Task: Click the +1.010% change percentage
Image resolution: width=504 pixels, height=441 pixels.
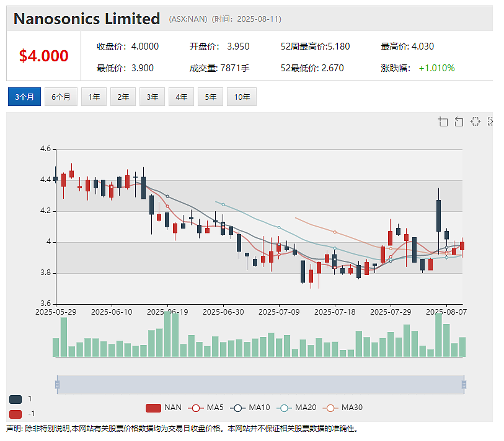Action: pos(437,68)
